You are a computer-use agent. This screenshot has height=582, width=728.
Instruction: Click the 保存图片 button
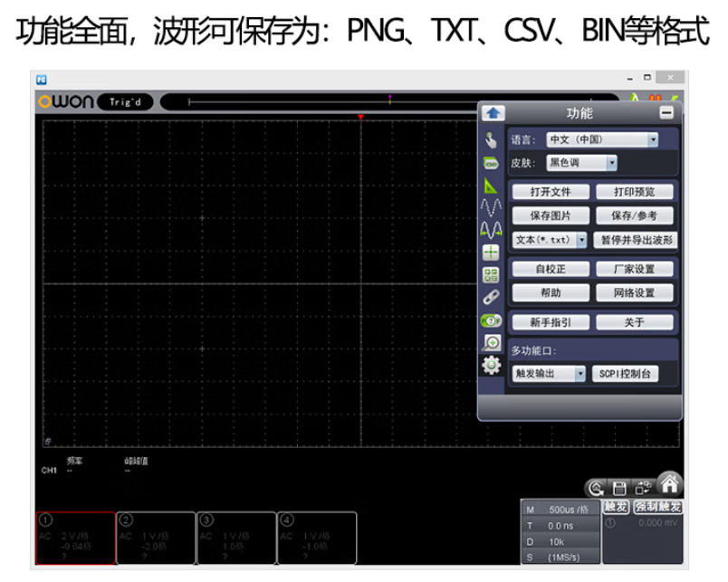click(x=551, y=215)
